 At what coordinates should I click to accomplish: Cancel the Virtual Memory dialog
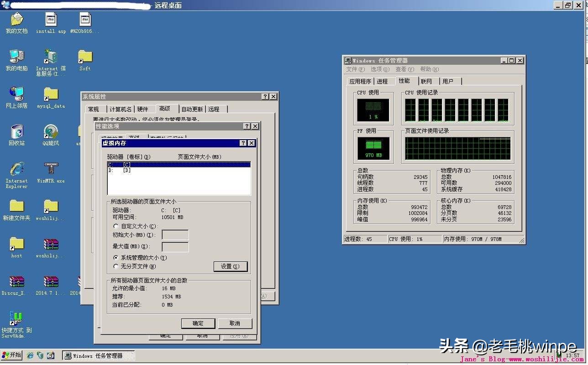235,323
